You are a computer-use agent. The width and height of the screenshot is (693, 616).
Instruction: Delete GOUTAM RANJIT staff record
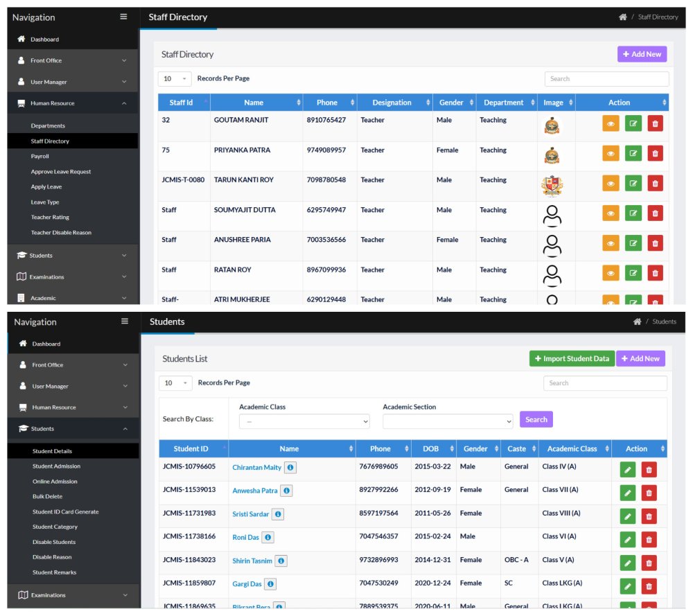point(655,124)
